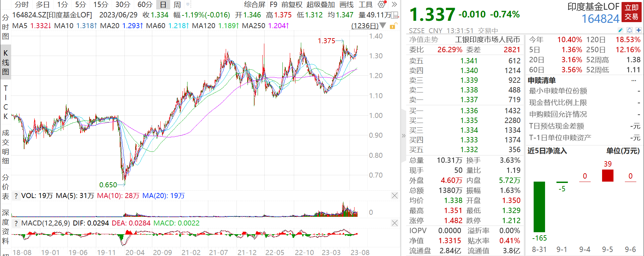644x256 pixels.
Task: Select the 60分 period tab
Action: point(145,4)
